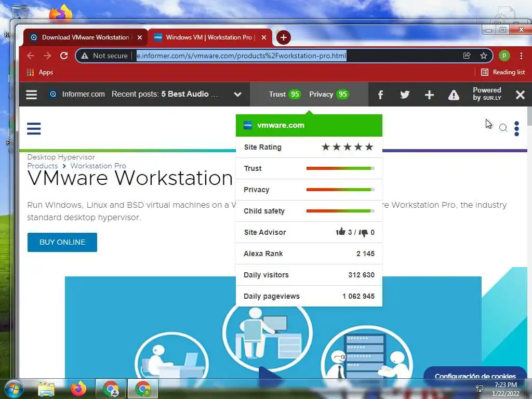Expand the recent posts dropdown chevron

pyautogui.click(x=237, y=95)
